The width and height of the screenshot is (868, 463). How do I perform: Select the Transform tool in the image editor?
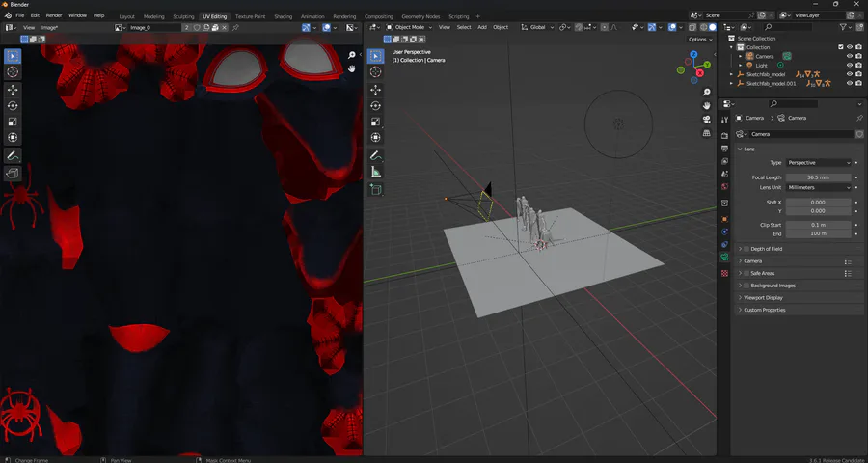point(13,137)
